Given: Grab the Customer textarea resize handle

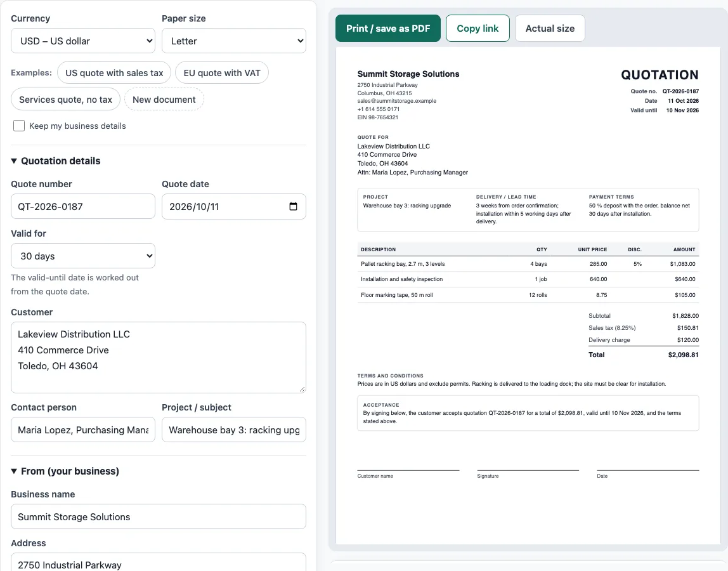Looking at the screenshot, I should tap(302, 390).
